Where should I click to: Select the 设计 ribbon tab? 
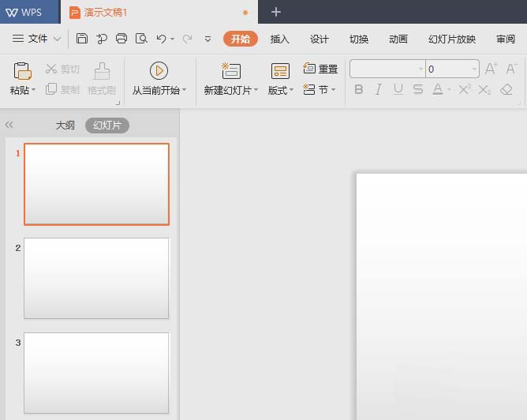pos(319,39)
